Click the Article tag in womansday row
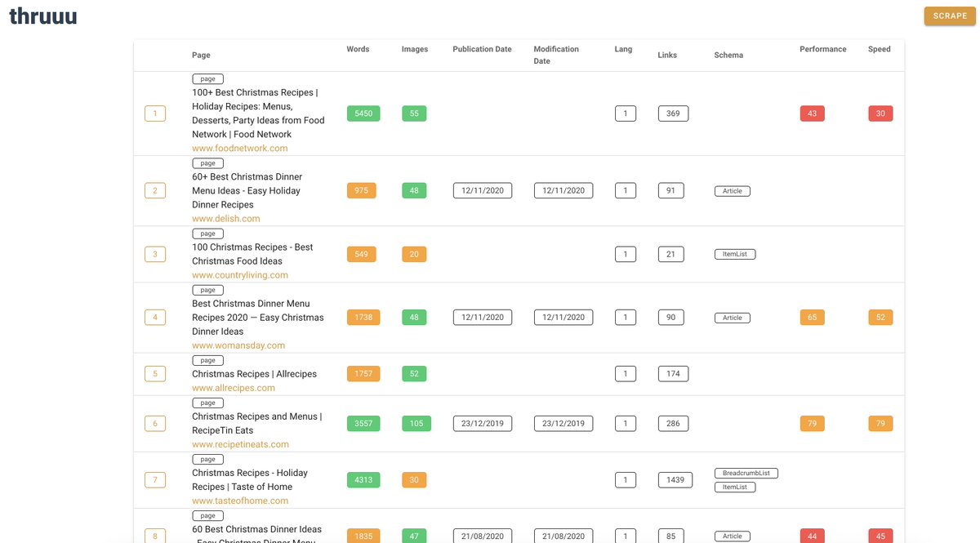The image size is (980, 543). pos(733,318)
